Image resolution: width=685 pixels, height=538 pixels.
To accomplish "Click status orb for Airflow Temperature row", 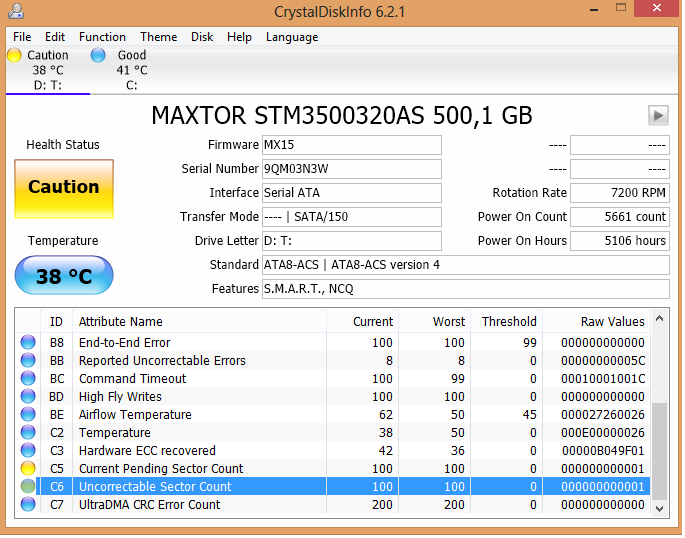I will pos(28,414).
